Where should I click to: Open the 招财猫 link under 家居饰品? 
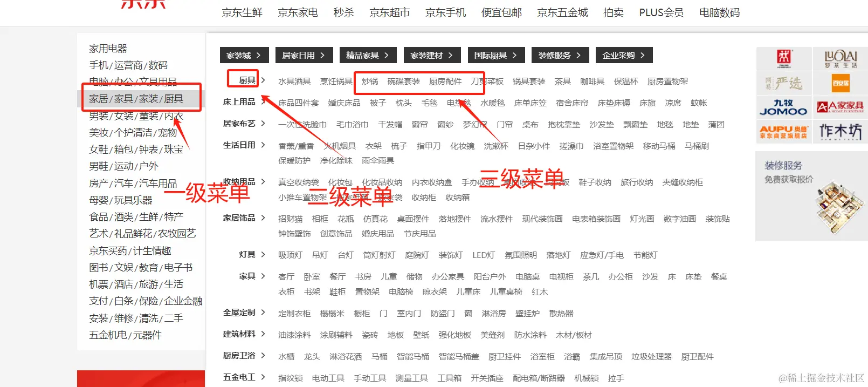(291, 219)
